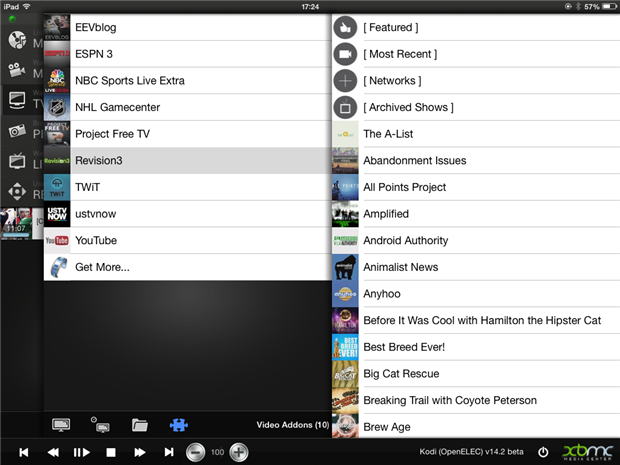The height and width of the screenshot is (465, 620).
Task: Tap the Video Addons (10) label
Action: pyautogui.click(x=293, y=425)
